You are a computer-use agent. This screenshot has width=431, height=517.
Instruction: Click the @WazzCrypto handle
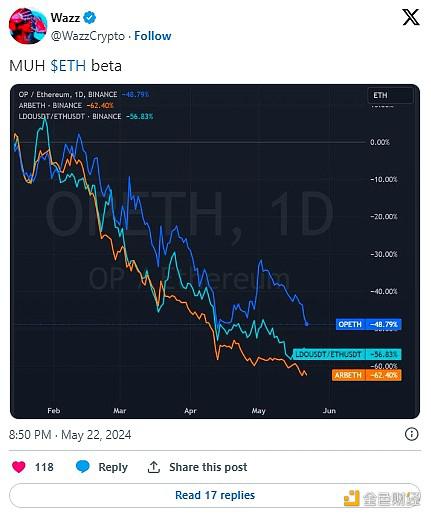pyautogui.click(x=88, y=36)
